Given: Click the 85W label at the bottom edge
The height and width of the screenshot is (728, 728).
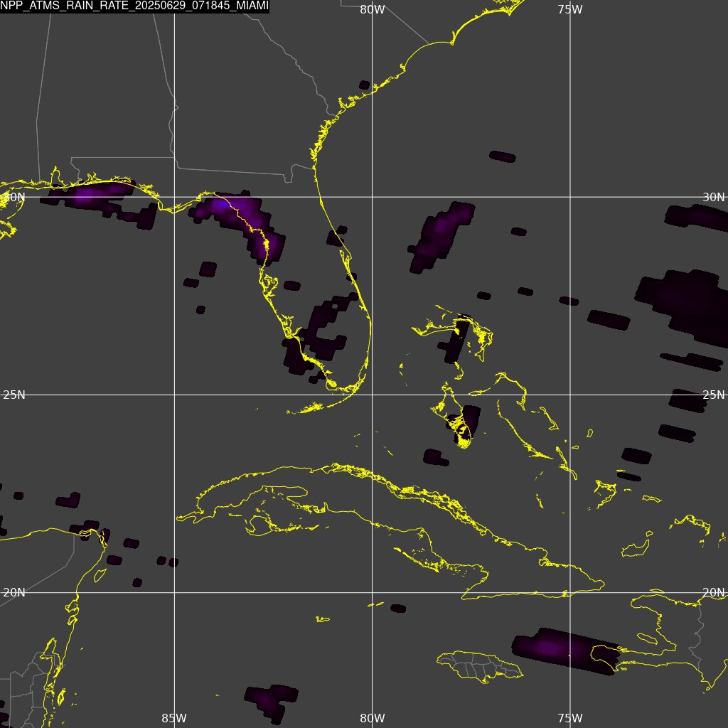Looking at the screenshot, I should [x=174, y=718].
